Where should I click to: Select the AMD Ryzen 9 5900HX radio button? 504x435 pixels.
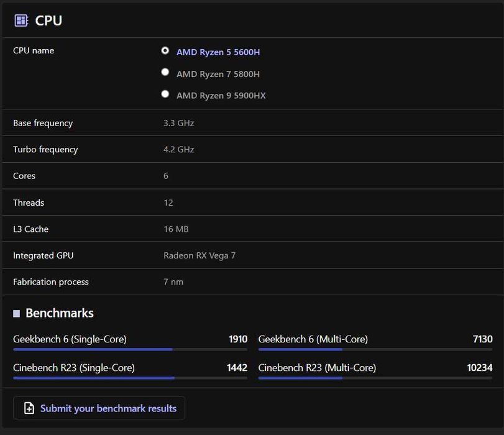click(165, 94)
